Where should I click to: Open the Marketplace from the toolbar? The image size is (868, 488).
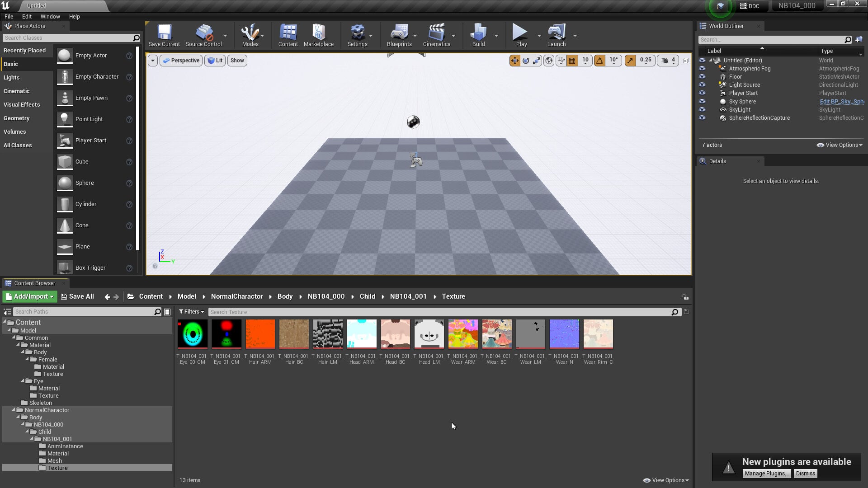tap(319, 35)
